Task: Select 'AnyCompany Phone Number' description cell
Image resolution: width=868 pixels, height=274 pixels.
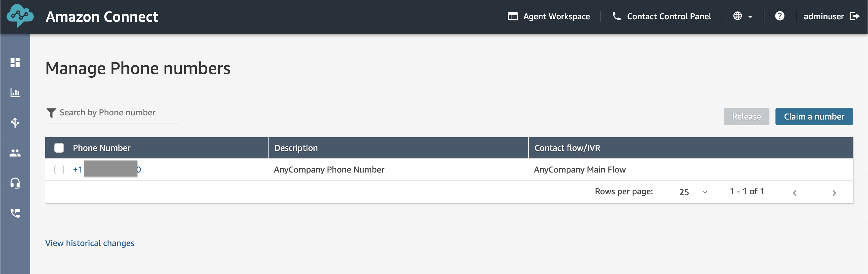Action: pyautogui.click(x=329, y=169)
